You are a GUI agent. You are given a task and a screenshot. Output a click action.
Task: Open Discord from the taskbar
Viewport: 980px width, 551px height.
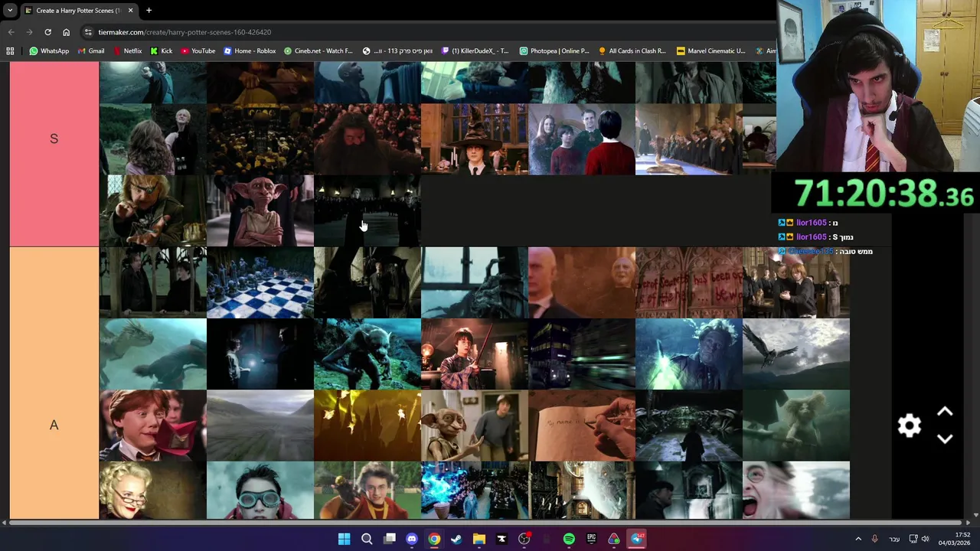(412, 539)
